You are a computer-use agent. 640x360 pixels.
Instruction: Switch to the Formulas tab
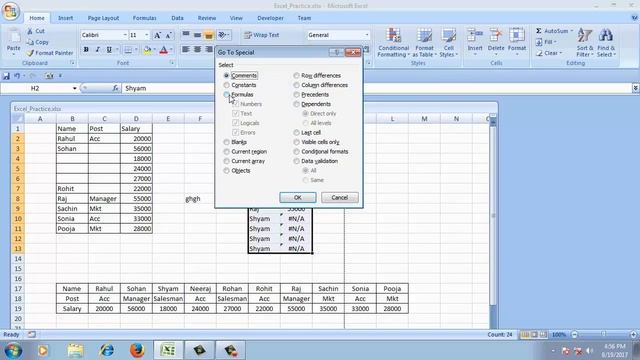click(x=144, y=18)
